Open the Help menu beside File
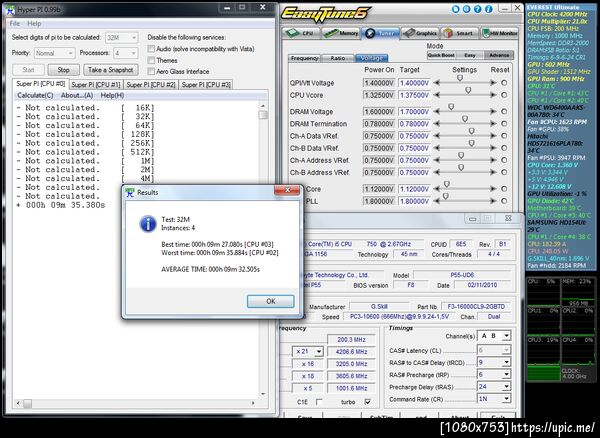This screenshot has width=600, height=438. tap(34, 24)
